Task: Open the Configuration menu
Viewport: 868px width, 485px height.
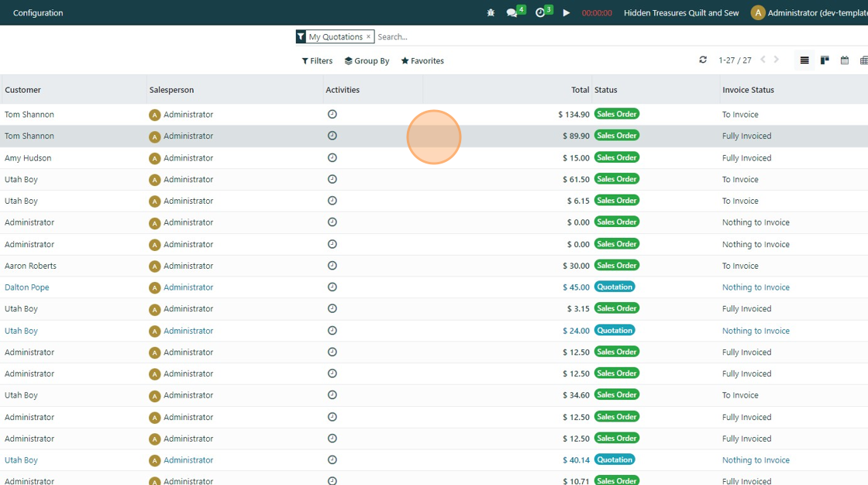Action: (38, 13)
